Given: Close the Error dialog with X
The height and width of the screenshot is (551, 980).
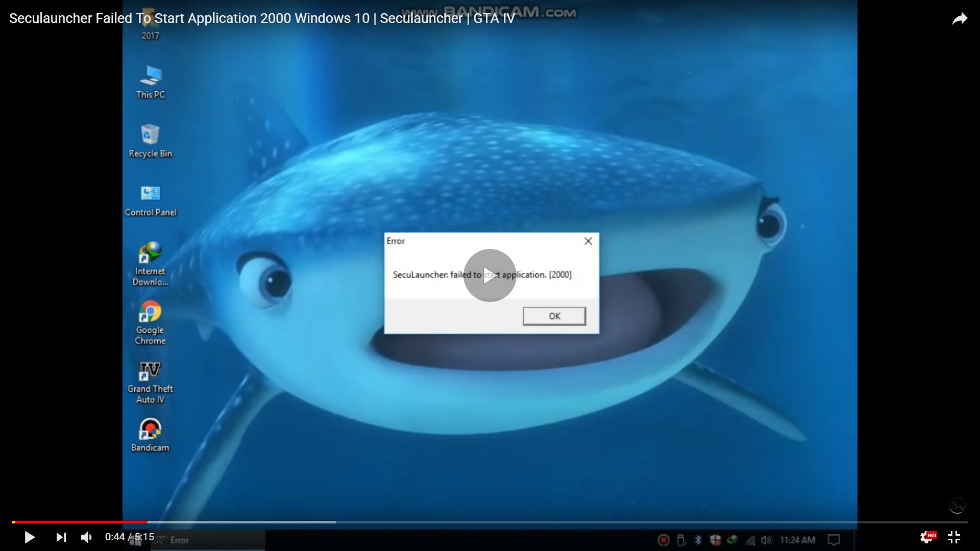Looking at the screenshot, I should (588, 241).
